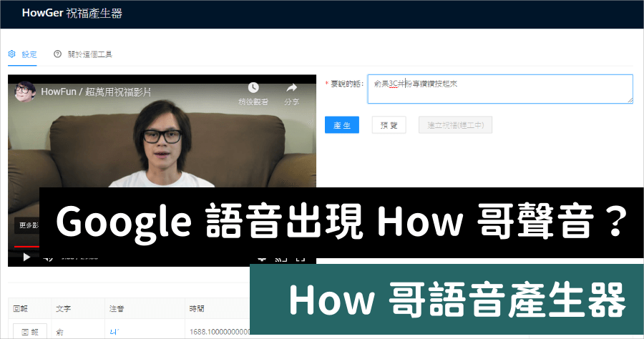Click the 分享 arrow icon on video
Viewport: 644px width, 339px height.
coord(292,87)
